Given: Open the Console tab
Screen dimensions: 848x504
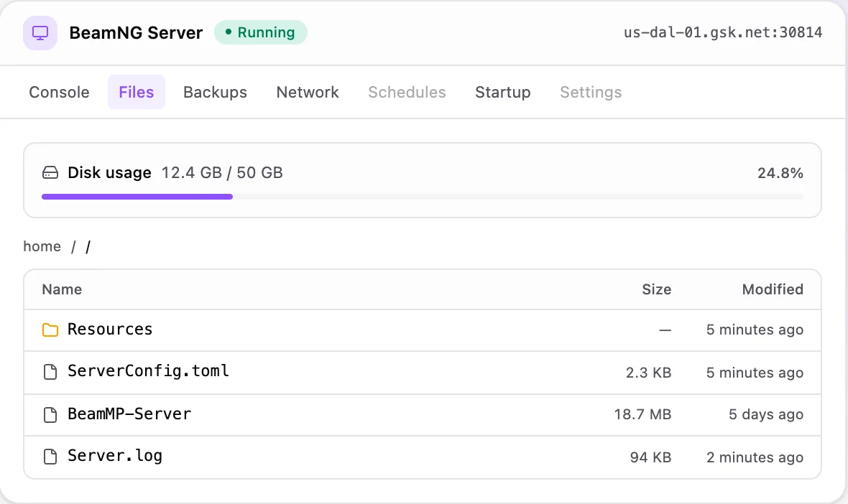Looking at the screenshot, I should (60, 93).
